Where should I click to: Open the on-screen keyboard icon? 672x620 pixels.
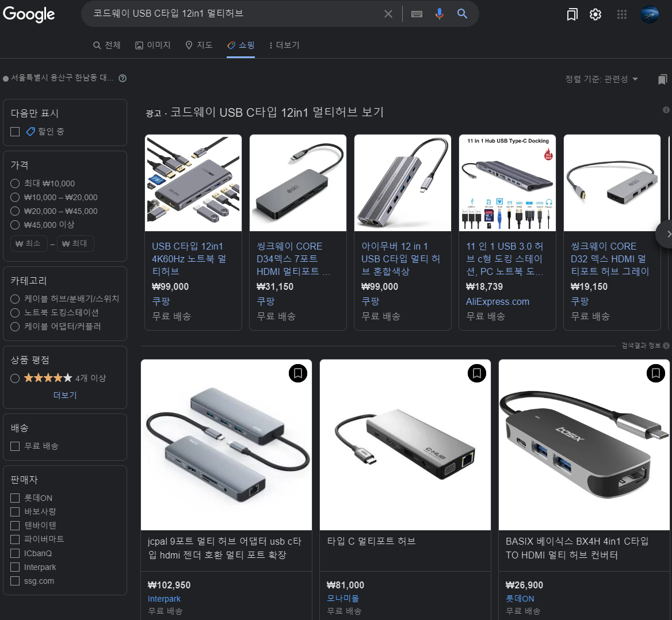(x=417, y=14)
